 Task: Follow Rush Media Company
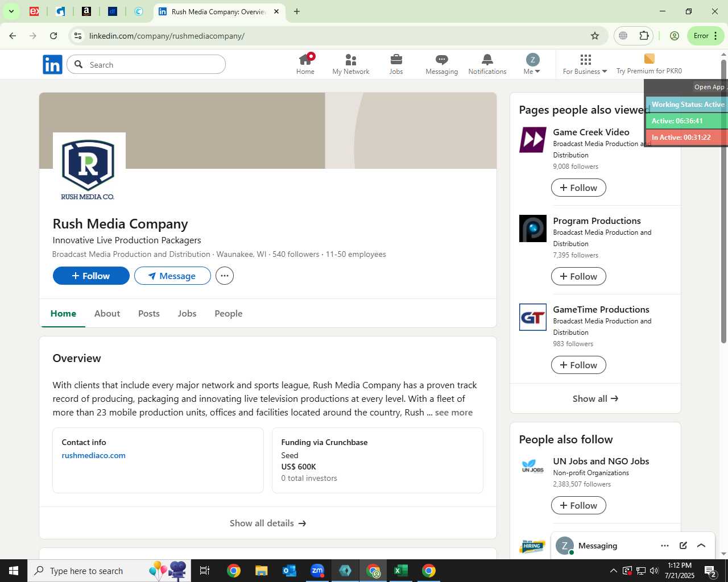click(91, 276)
